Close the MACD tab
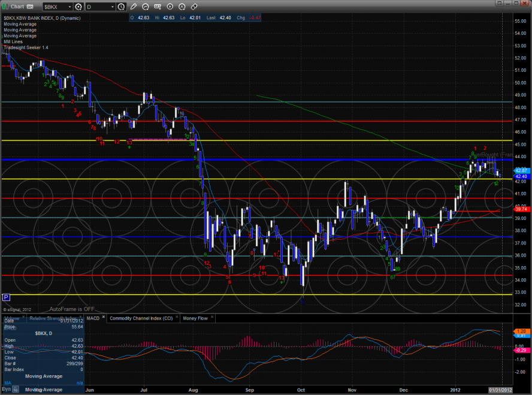This screenshot has width=532, height=395. pyautogui.click(x=104, y=317)
